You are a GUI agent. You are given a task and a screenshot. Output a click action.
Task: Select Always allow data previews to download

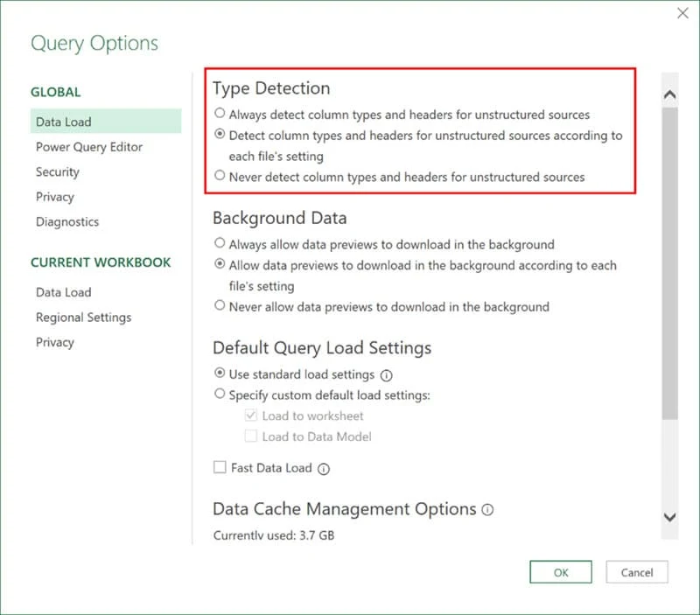220,243
